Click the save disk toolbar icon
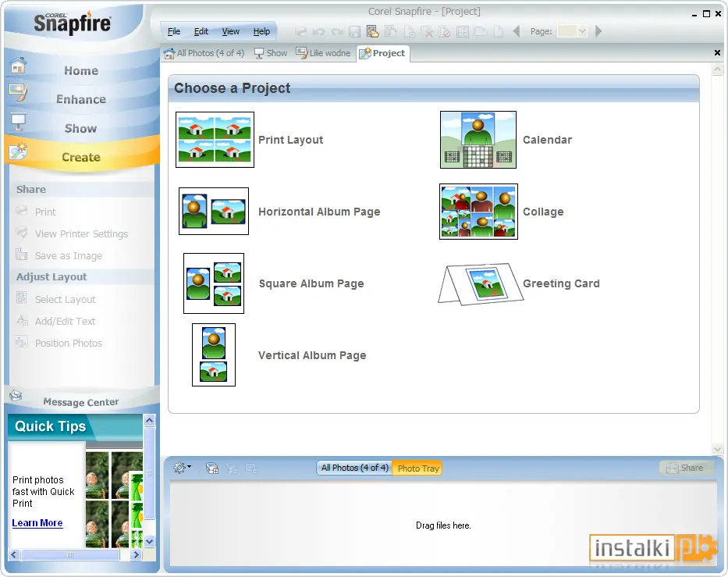This screenshot has width=728, height=577. pos(355,31)
